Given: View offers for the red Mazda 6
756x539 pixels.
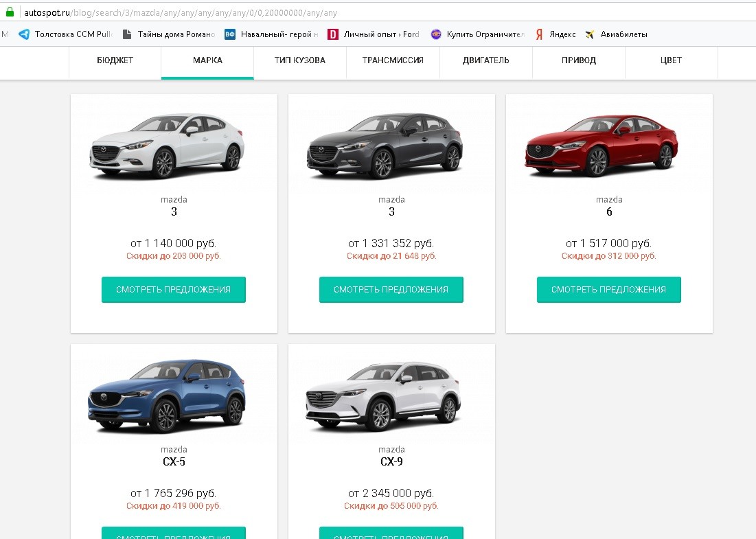Looking at the screenshot, I should pos(609,290).
